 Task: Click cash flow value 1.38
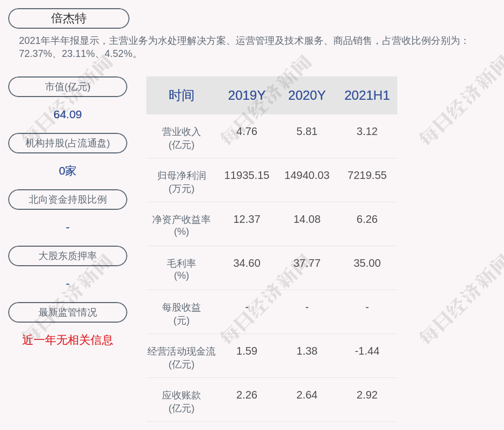point(307,351)
